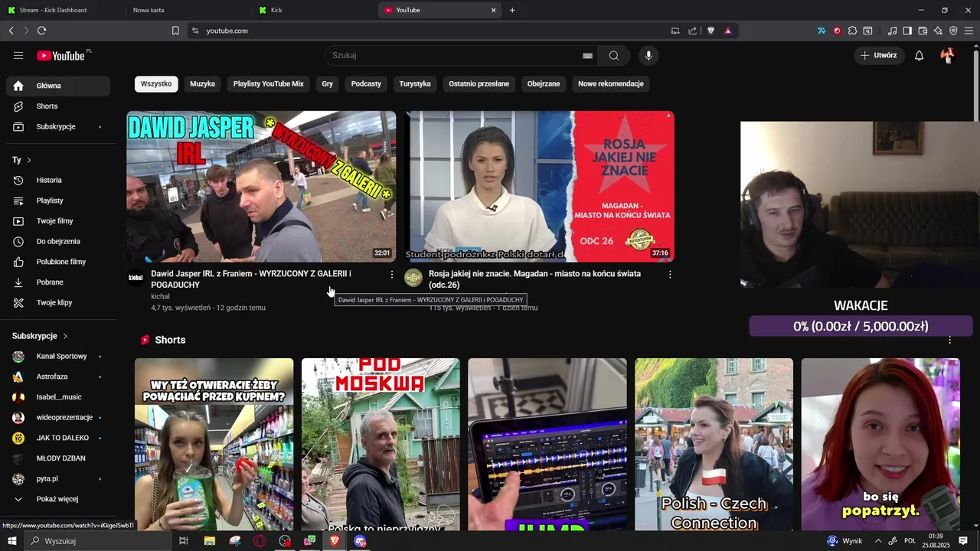Open Brave VPN shield icon

(x=953, y=31)
